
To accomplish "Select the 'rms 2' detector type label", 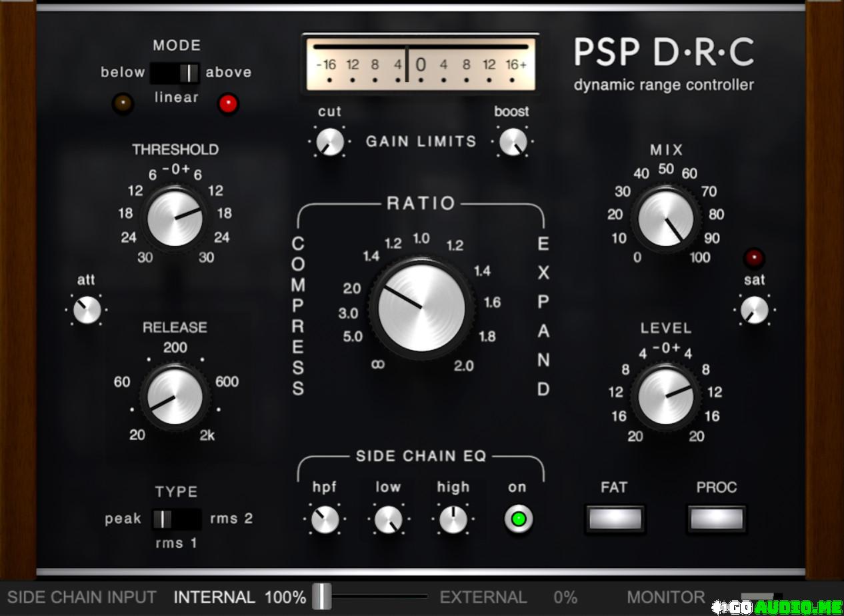I will (231, 519).
